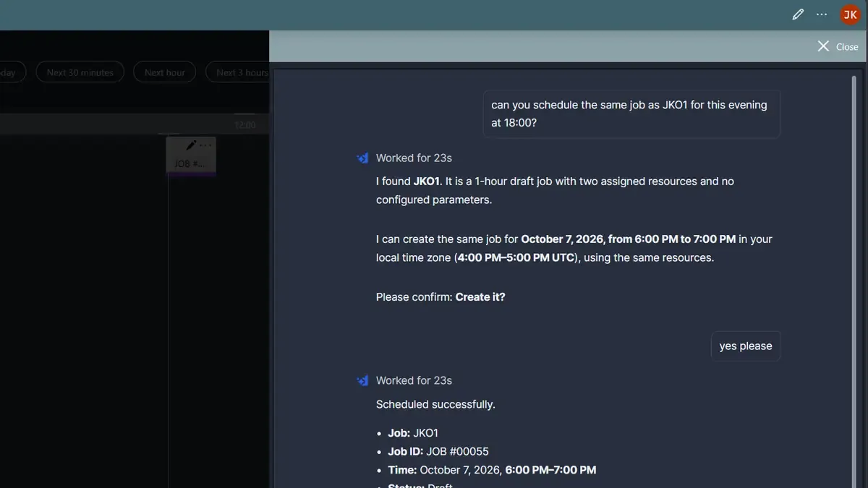The height and width of the screenshot is (488, 868).
Task: Select the "Next hour" time filter
Action: [x=165, y=72]
